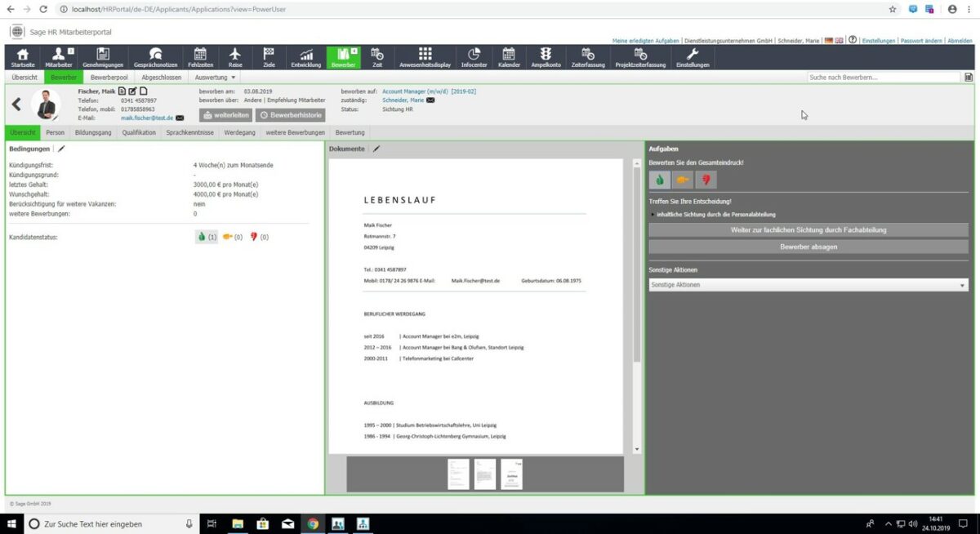Click the Entwicklung chart icon
Viewport: 980px width, 534px height.
(305, 54)
